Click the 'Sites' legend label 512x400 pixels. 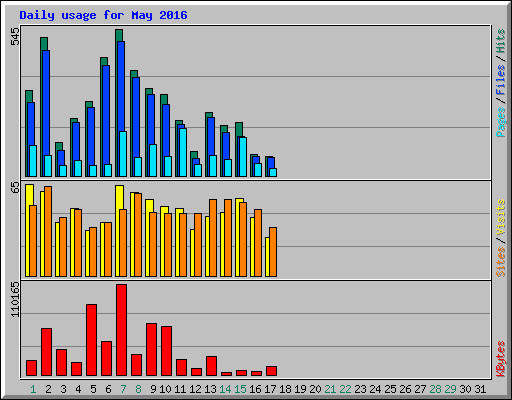tap(501, 262)
